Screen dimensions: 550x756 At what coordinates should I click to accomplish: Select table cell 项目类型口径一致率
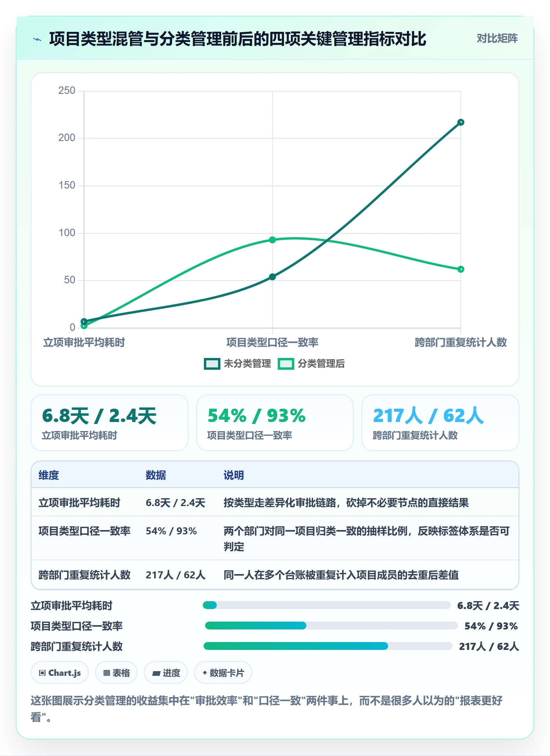pyautogui.click(x=84, y=531)
